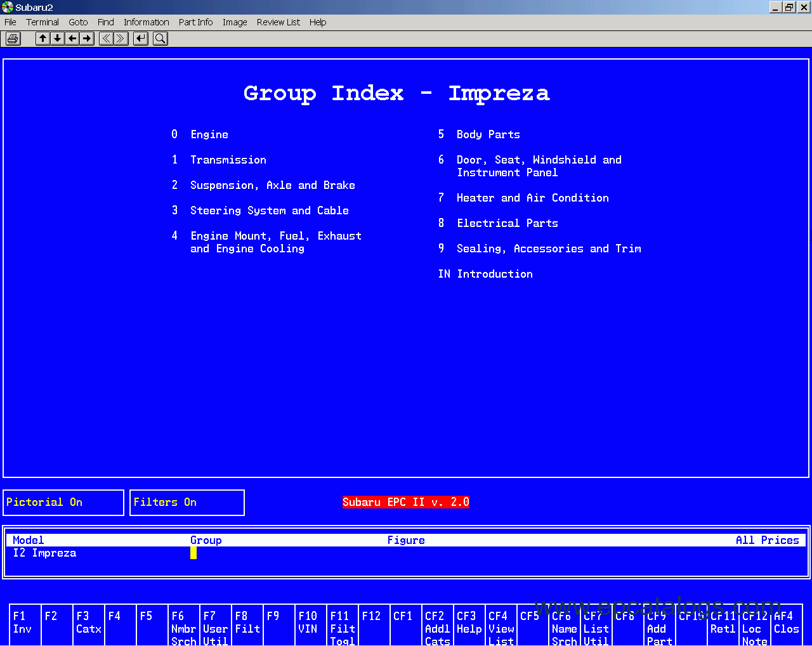812x646 pixels.
Task: Click the F11 Filt Togl function key
Action: (343, 626)
